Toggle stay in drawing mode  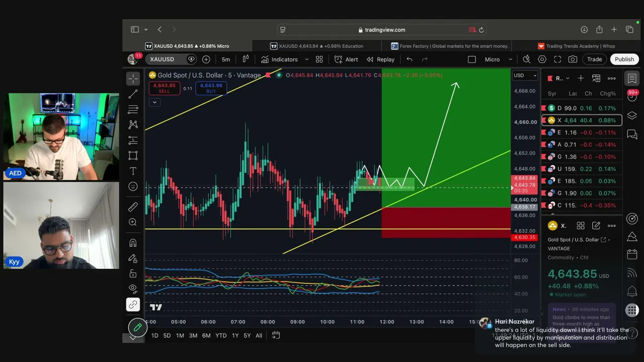133,258
